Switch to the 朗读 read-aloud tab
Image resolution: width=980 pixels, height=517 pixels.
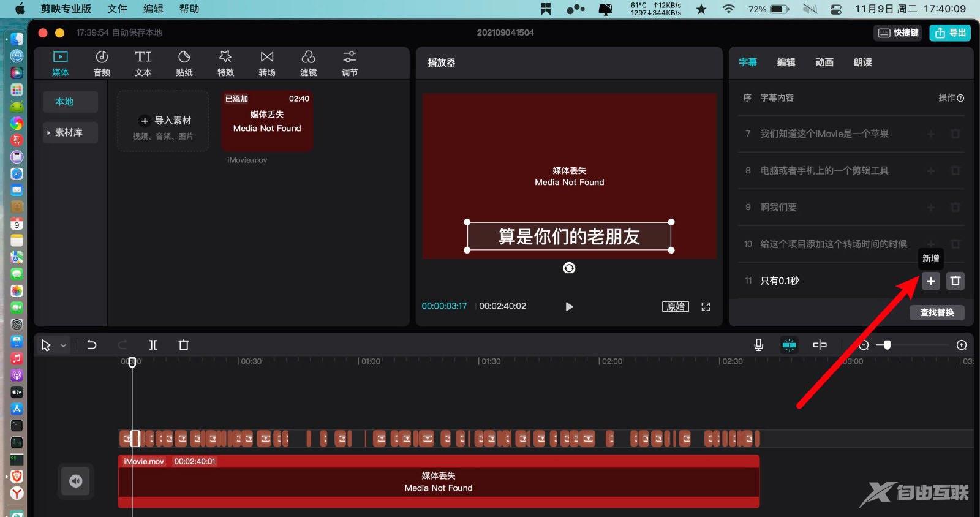pyautogui.click(x=862, y=62)
